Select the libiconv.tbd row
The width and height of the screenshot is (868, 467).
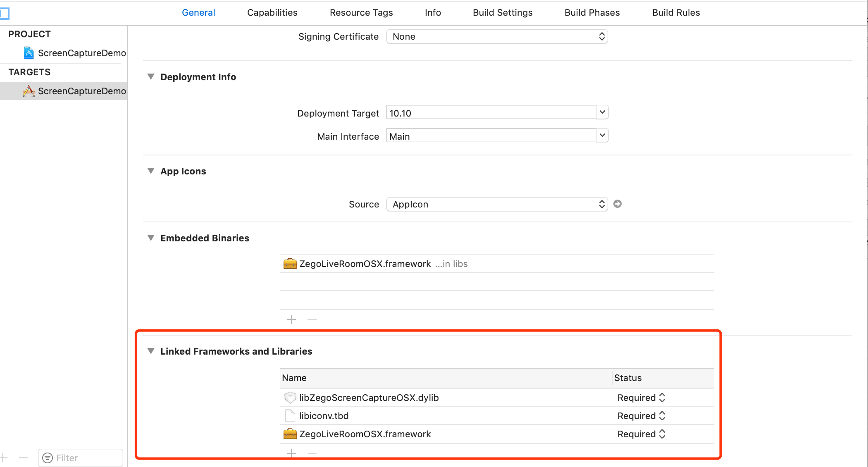click(x=497, y=416)
